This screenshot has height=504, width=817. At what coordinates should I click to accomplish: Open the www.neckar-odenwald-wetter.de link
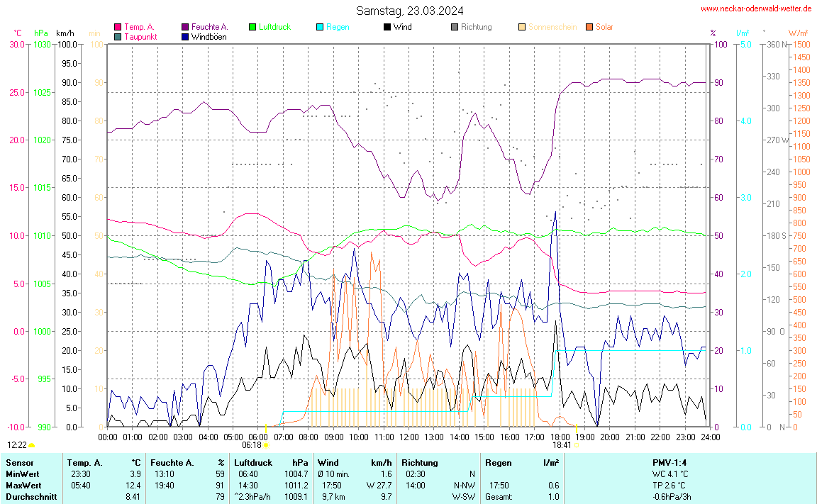755,9
